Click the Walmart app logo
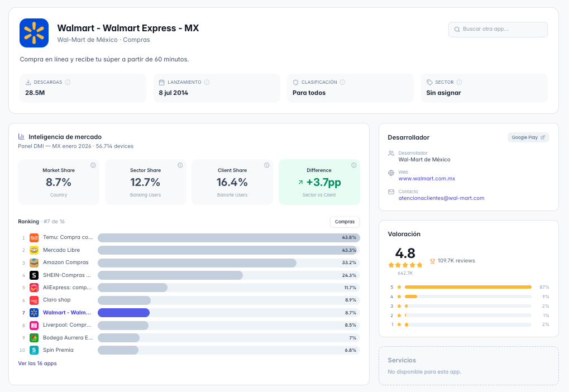The image size is (569, 392). pyautogui.click(x=34, y=33)
